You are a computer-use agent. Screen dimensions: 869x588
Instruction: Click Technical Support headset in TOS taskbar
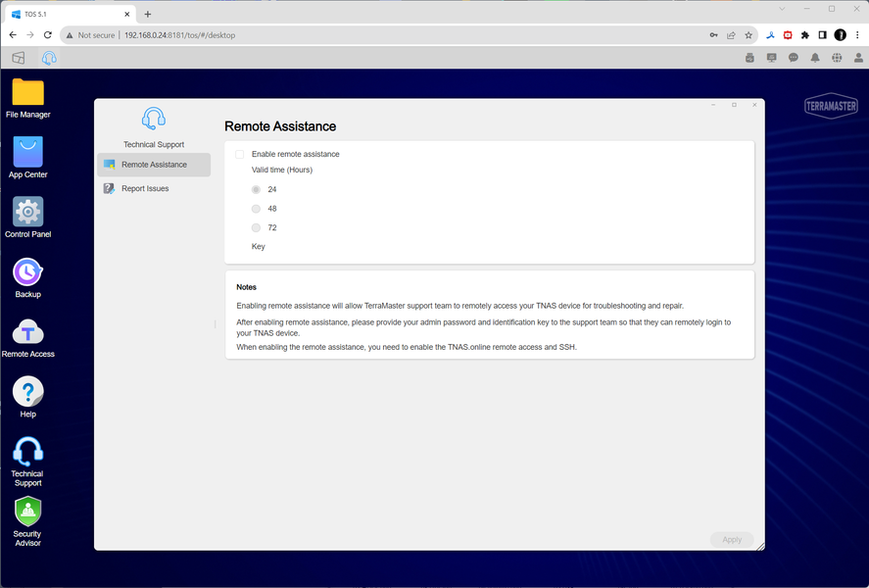49,58
